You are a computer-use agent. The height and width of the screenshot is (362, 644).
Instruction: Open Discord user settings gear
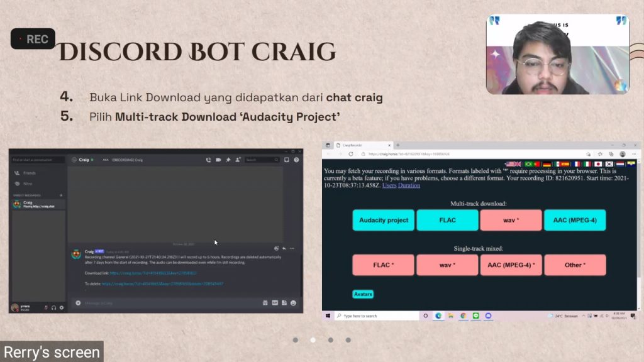pyautogui.click(x=62, y=307)
